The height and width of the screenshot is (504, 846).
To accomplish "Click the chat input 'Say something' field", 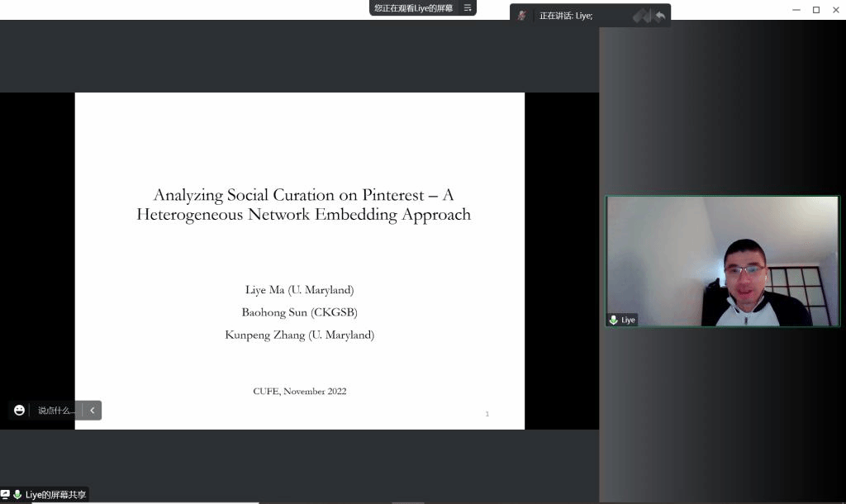I will click(56, 411).
